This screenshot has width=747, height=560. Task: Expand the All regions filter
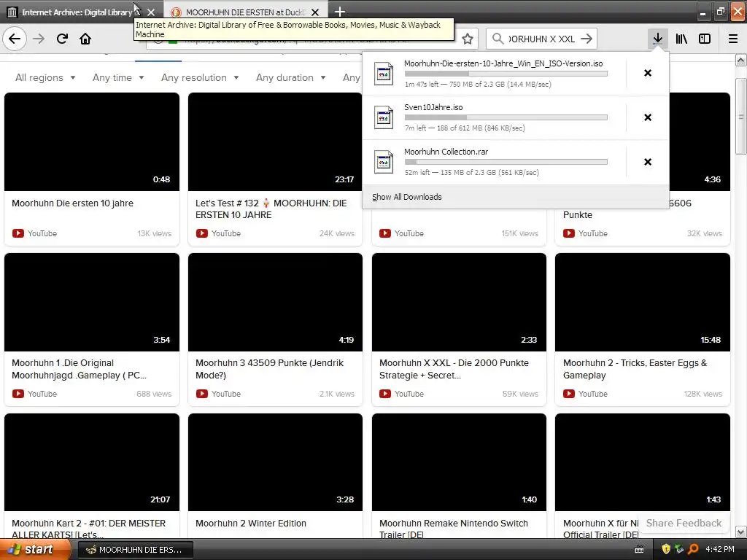45,77
